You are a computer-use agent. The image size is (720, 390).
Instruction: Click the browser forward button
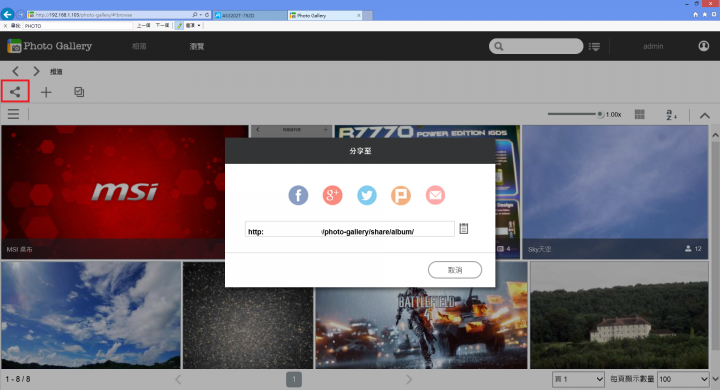(20, 15)
